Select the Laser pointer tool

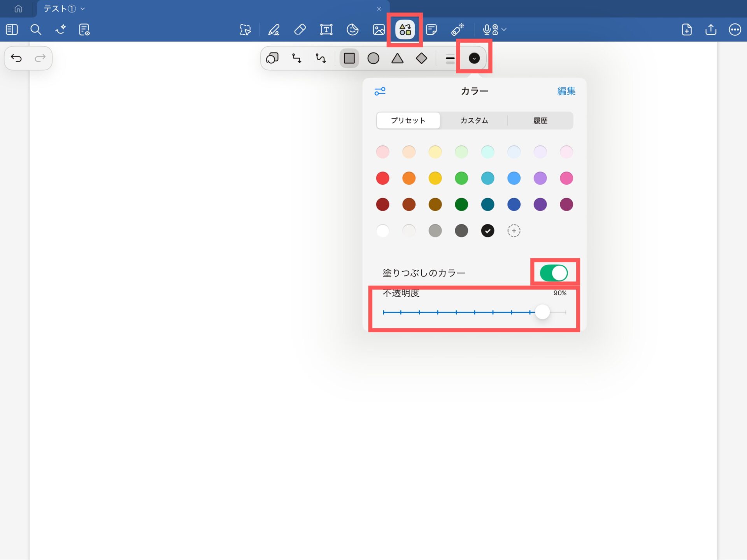tap(458, 30)
